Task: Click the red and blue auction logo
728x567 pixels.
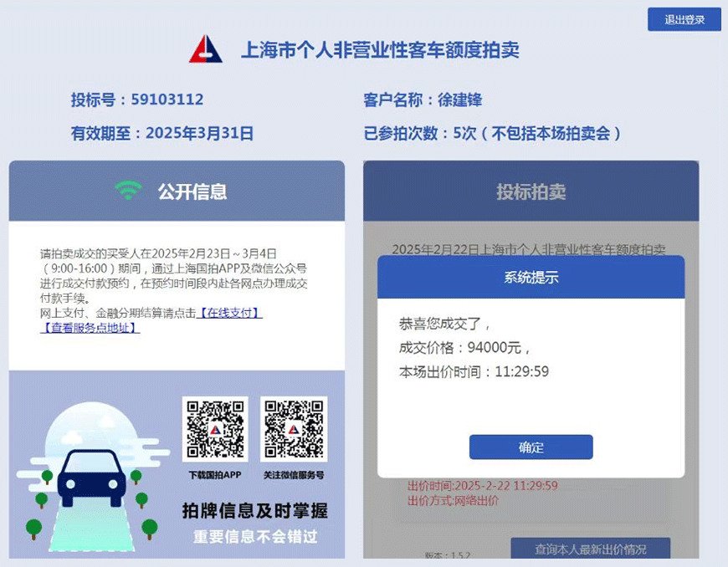Action: [206, 49]
